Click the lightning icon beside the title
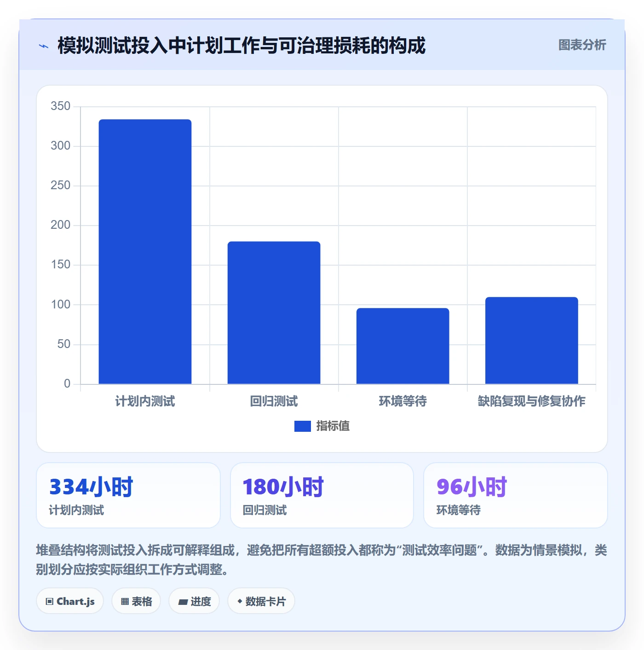644x650 pixels. [x=44, y=46]
